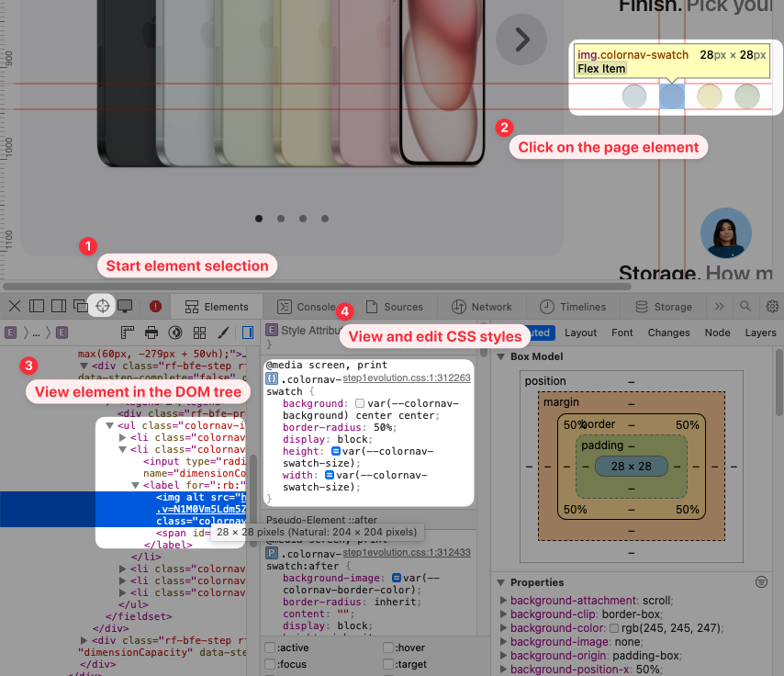Expand the background-attachment property
Image resolution: width=784 pixels, height=676 pixels.
pos(503,600)
